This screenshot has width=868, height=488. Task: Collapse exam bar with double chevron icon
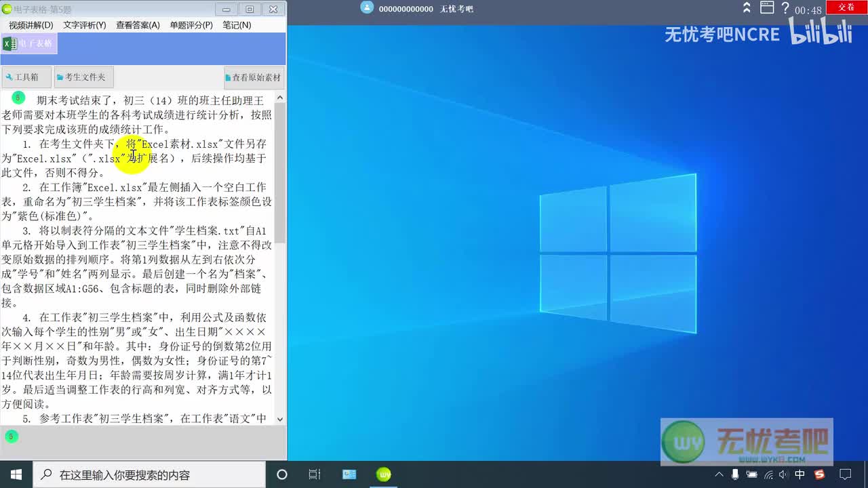click(747, 7)
